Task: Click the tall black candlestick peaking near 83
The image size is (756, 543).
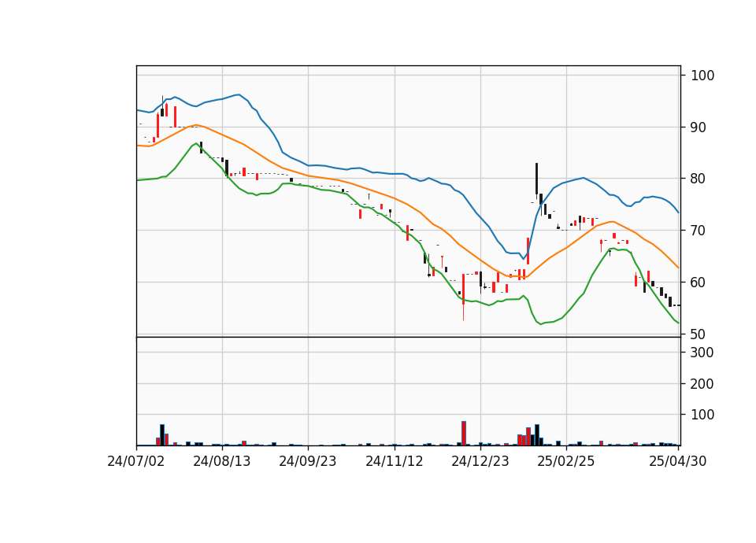Action: coord(536,179)
